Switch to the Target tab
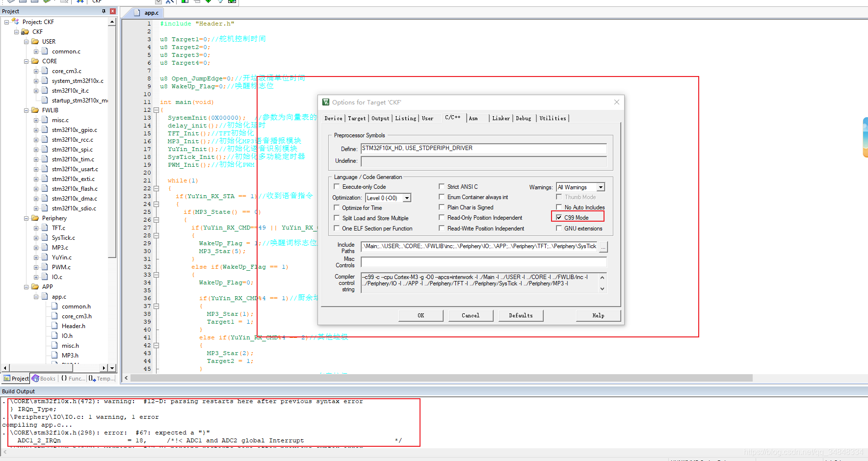The width and height of the screenshot is (868, 461). tap(357, 118)
